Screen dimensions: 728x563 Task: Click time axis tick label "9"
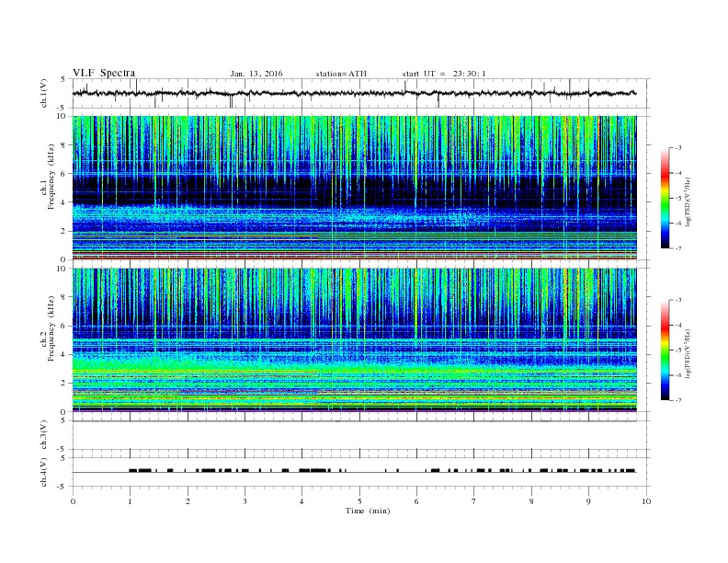588,501
